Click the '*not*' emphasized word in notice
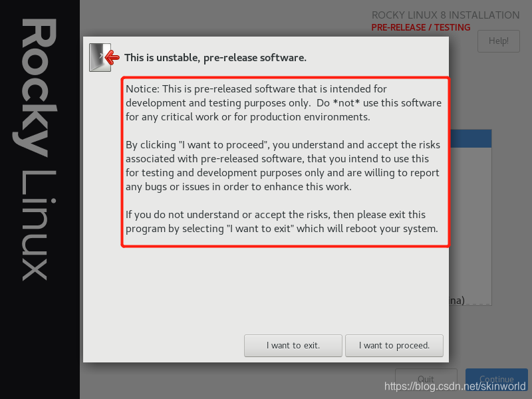Viewport: 532px width, 399px height. click(346, 103)
